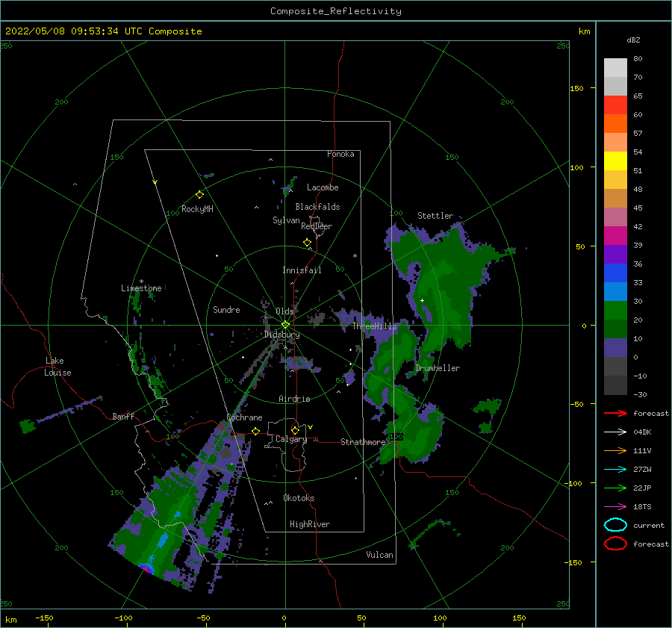Select the Limestone label

(141, 288)
